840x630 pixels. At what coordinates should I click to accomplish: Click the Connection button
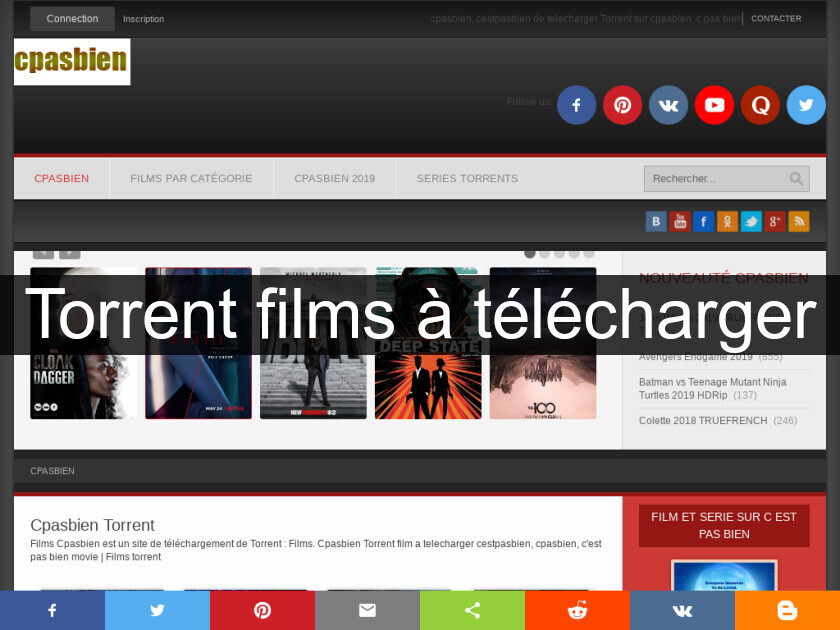click(72, 19)
